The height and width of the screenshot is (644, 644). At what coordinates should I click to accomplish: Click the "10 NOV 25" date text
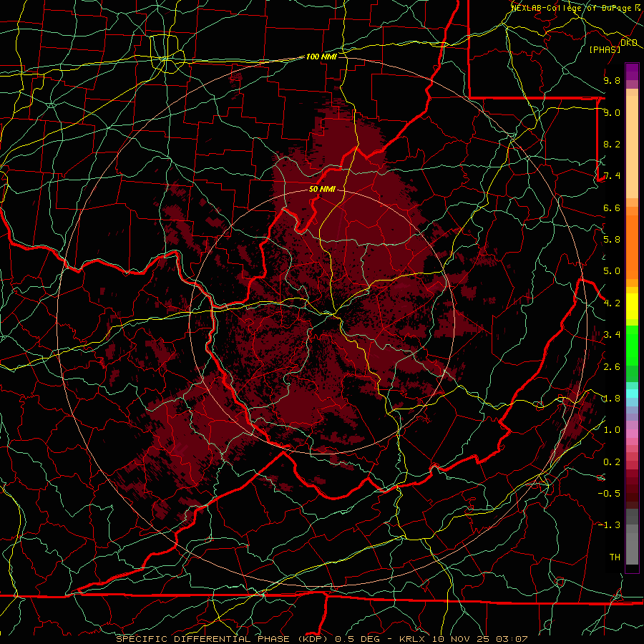pos(460,639)
